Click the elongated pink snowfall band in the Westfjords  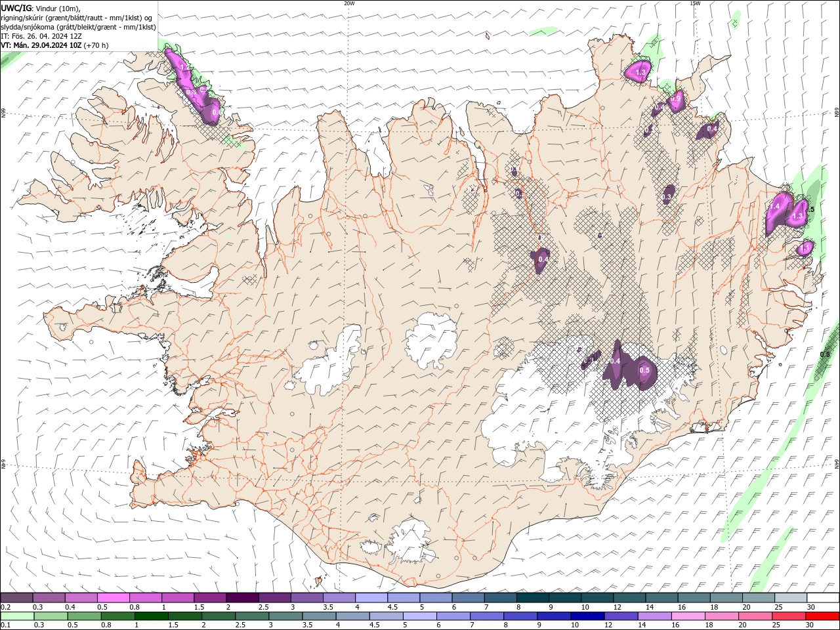click(x=192, y=85)
